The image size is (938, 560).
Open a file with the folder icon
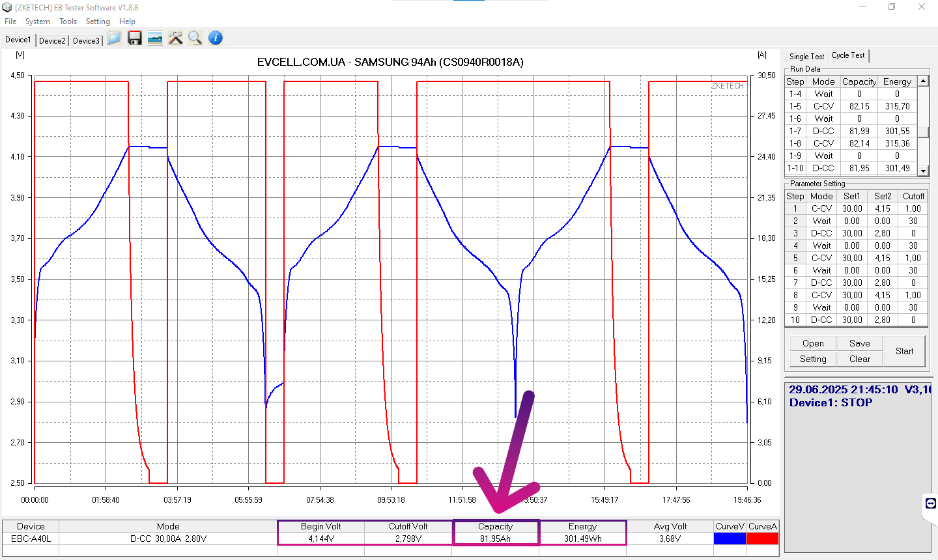point(114,38)
